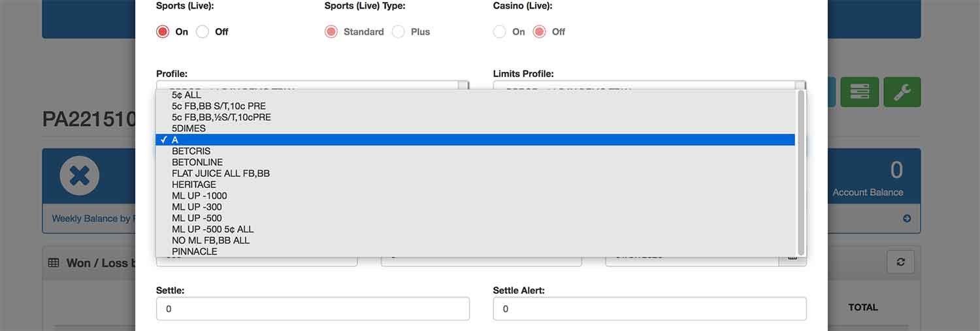Screen dimensions: 980x331
Task: Choose PINNACLE from the Profile list
Action: [195, 251]
